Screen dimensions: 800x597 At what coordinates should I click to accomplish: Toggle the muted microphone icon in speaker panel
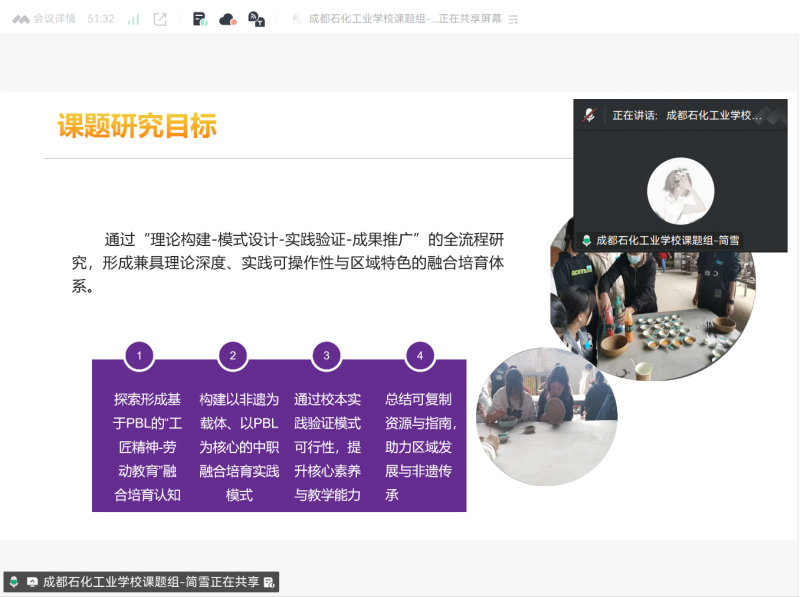pos(590,115)
